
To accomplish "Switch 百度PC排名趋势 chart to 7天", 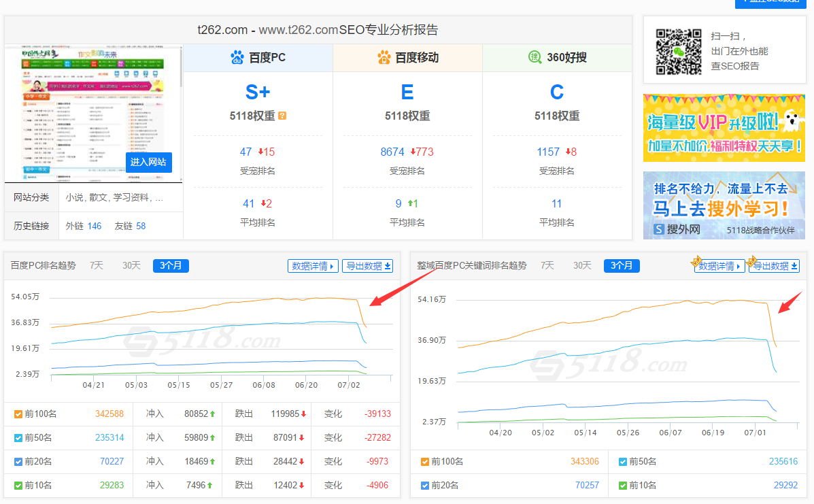I will (97, 266).
